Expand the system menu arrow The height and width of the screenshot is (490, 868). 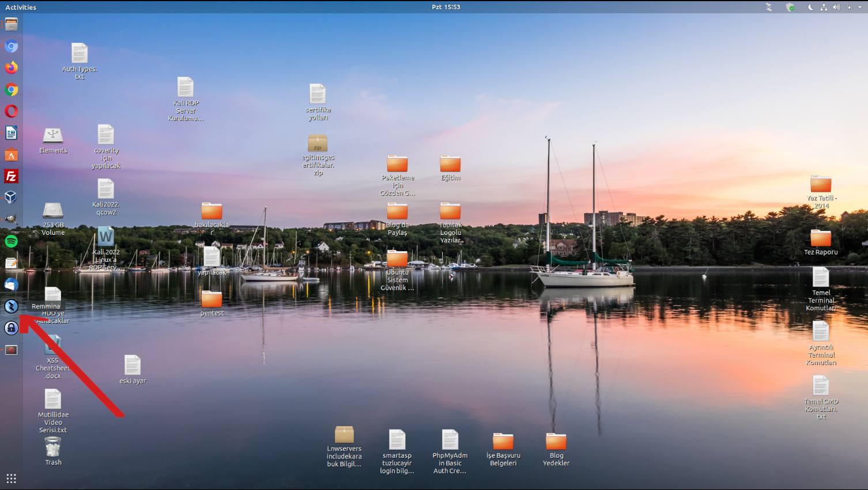click(860, 7)
